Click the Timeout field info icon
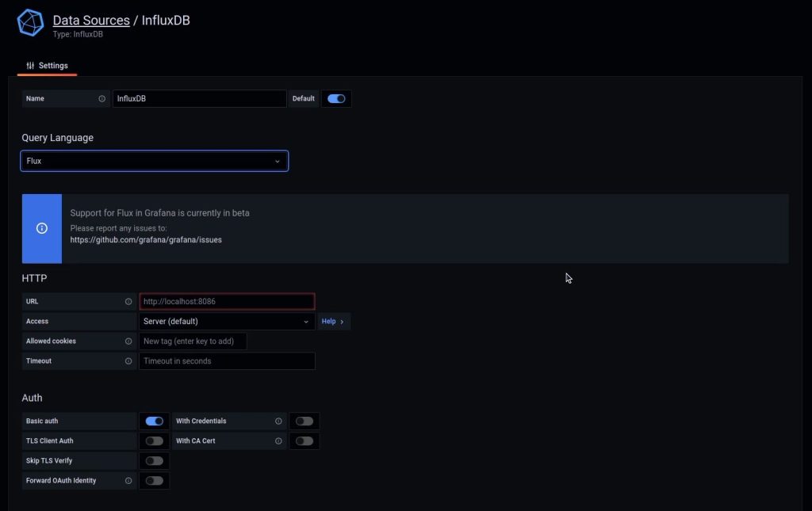 tap(128, 361)
